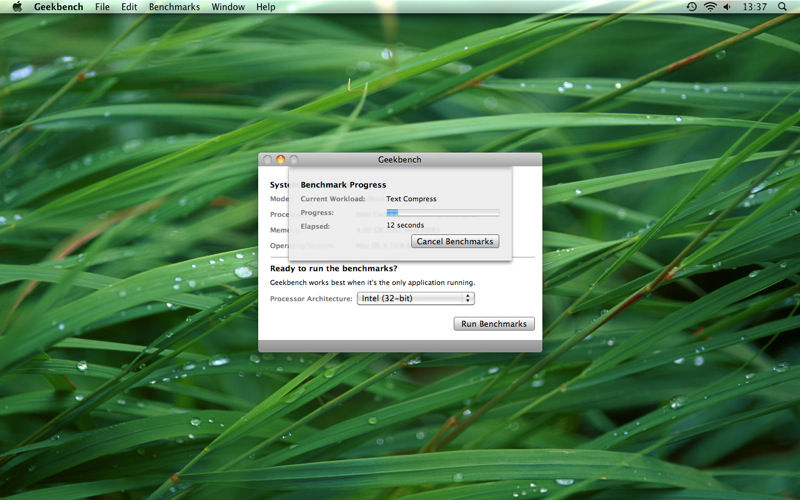This screenshot has width=800, height=500.
Task: Click the Elapsed label
Action: [315, 226]
